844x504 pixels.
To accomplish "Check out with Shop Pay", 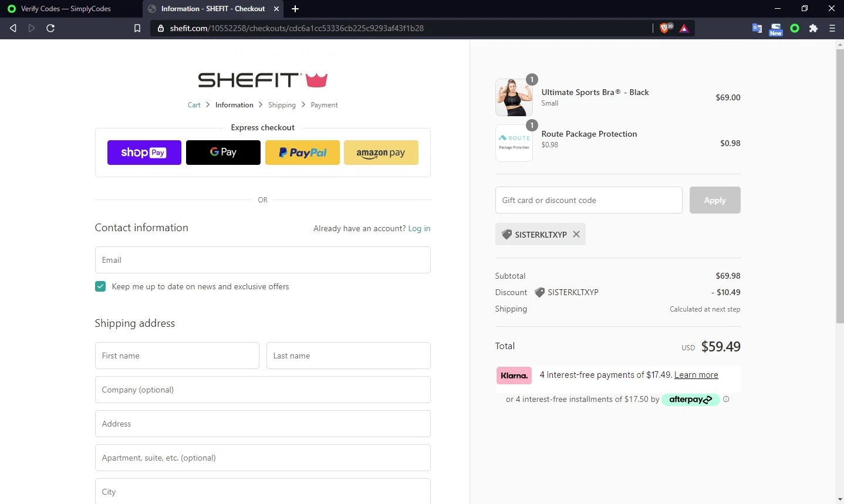I will point(144,153).
